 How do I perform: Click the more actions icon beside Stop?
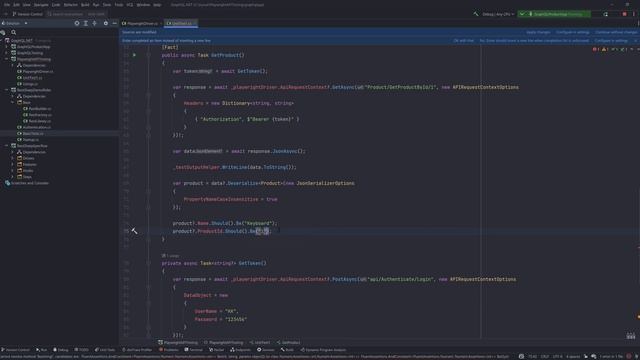click(633, 14)
